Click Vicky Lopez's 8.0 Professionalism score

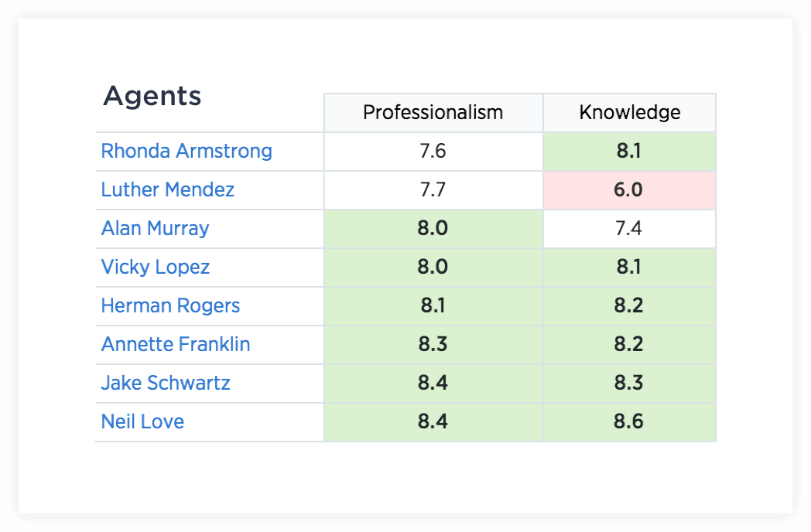point(433,267)
